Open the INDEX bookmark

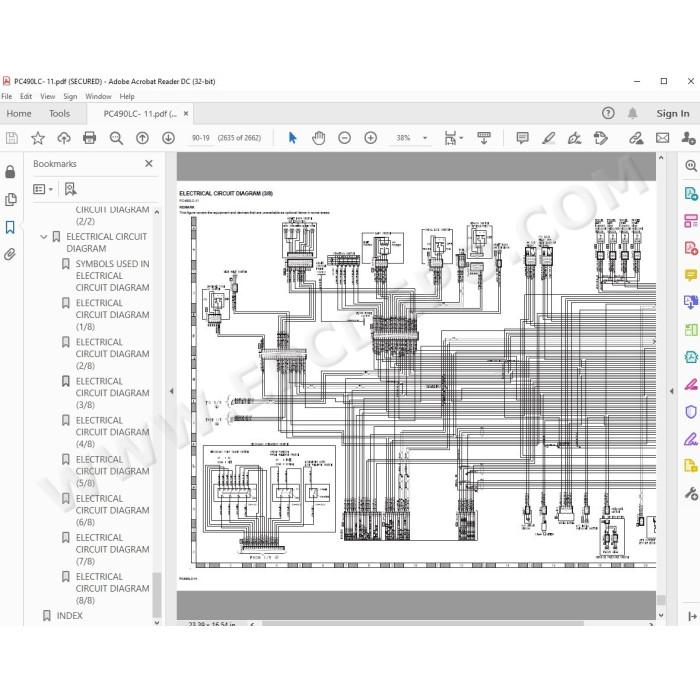(70, 616)
